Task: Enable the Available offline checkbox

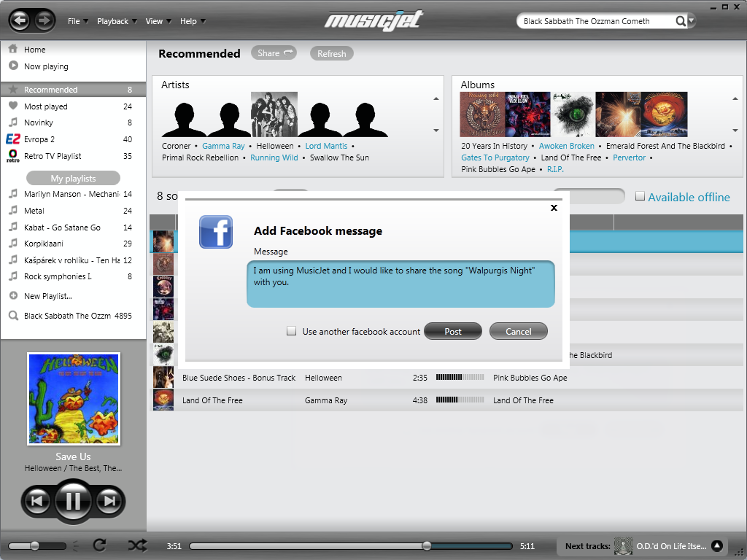Action: (640, 195)
